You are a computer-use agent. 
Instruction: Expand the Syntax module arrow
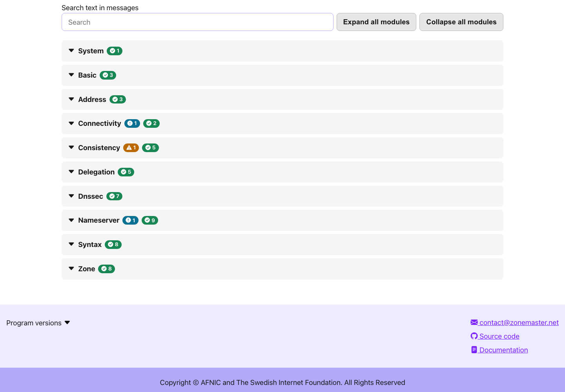pos(71,244)
